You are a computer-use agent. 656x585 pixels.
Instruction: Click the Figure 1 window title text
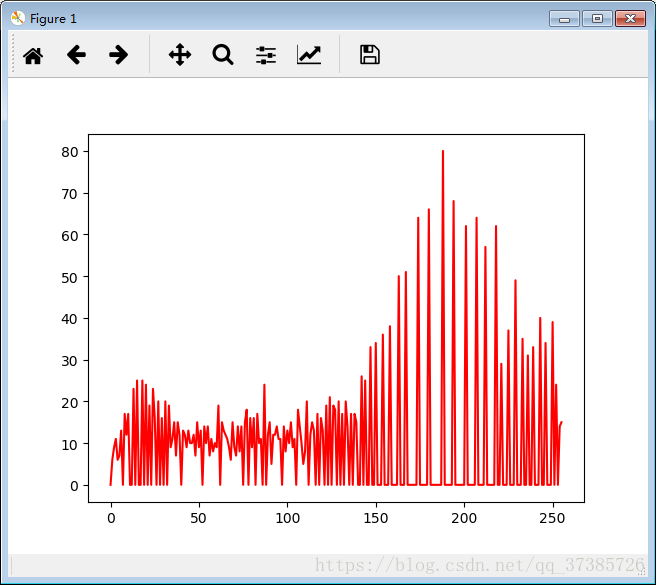[54, 19]
